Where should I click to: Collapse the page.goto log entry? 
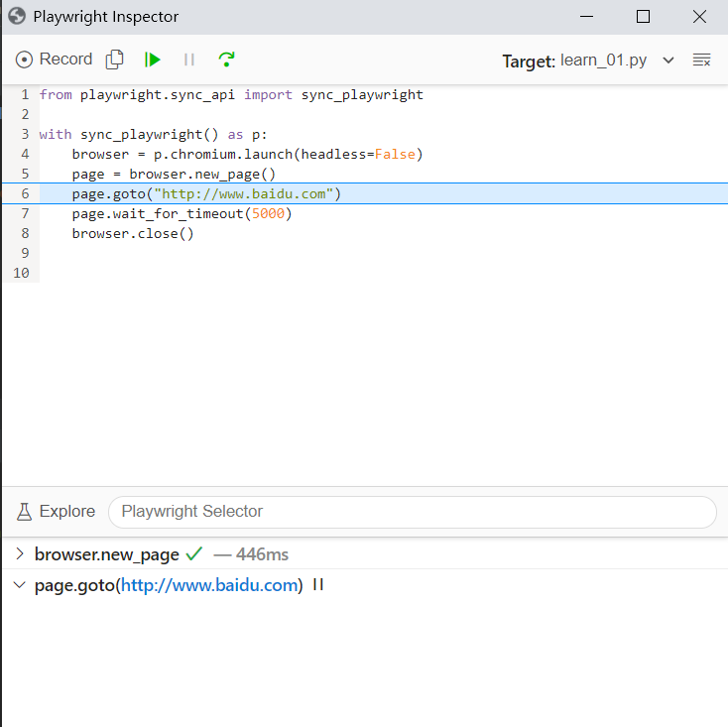point(20,584)
